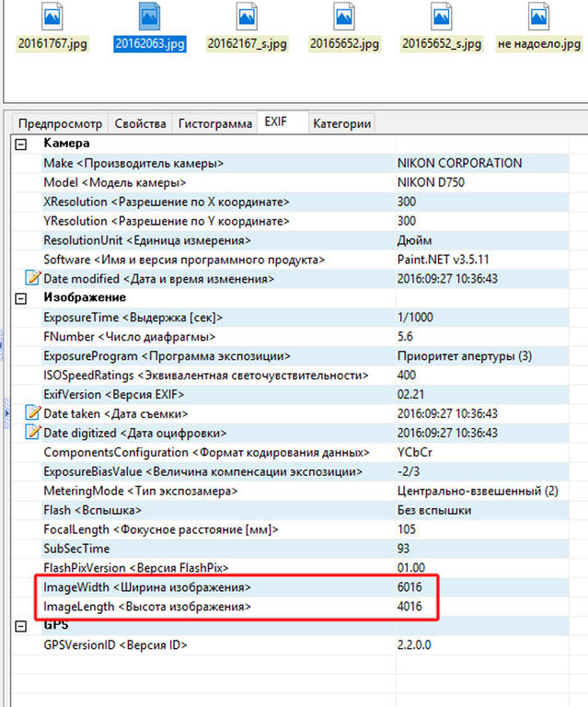Click the 20165652_s.jpg file name
Image resolution: width=588 pixels, height=707 pixels.
442,44
